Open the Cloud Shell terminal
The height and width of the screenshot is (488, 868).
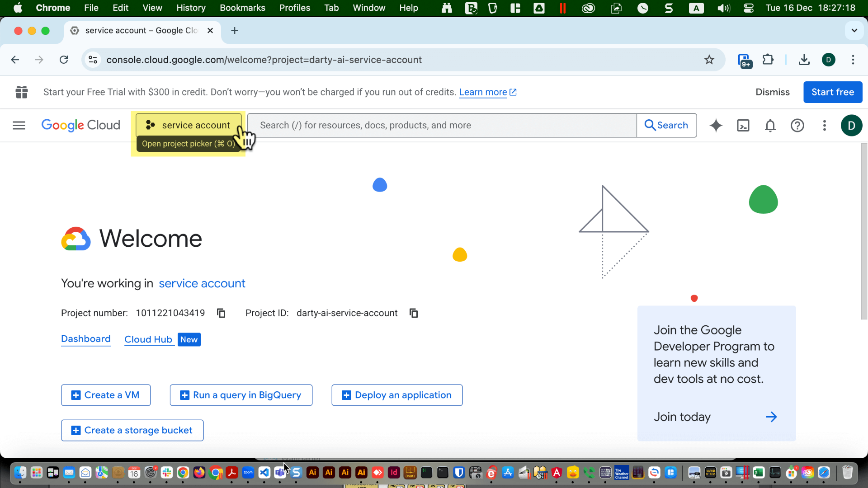[x=743, y=126]
